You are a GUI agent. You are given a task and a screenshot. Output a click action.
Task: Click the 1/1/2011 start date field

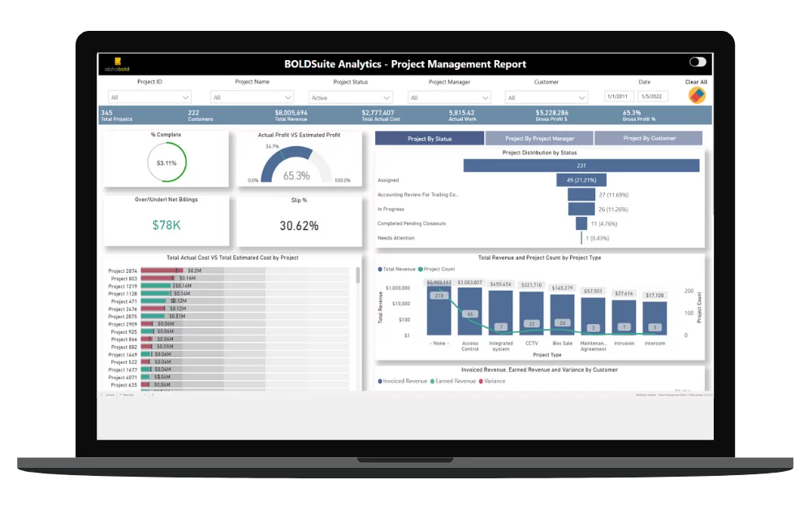click(618, 97)
